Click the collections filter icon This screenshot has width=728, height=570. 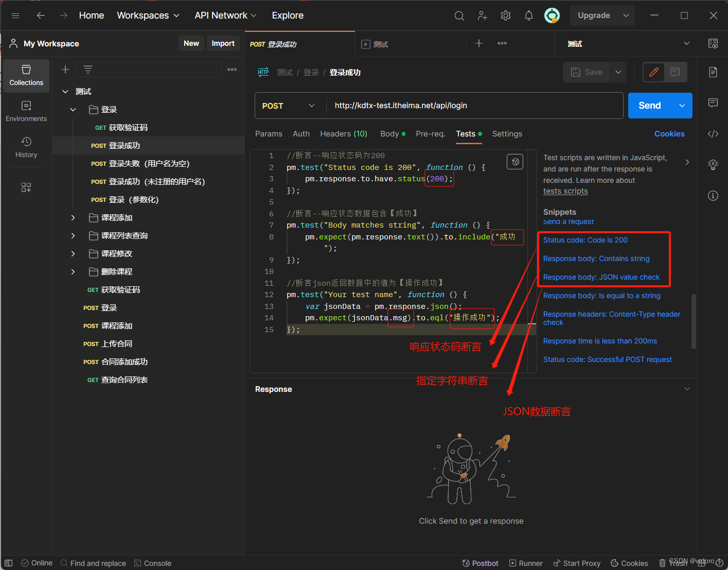(88, 70)
